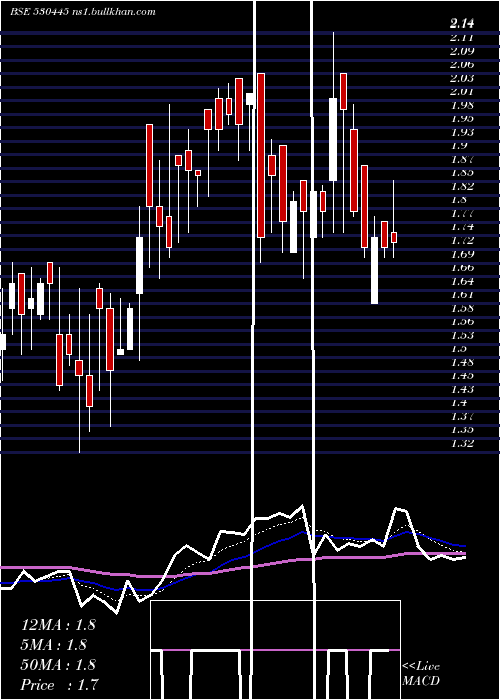Click the 1.5 price label
The height and width of the screenshot is (700, 500).
[458, 349]
